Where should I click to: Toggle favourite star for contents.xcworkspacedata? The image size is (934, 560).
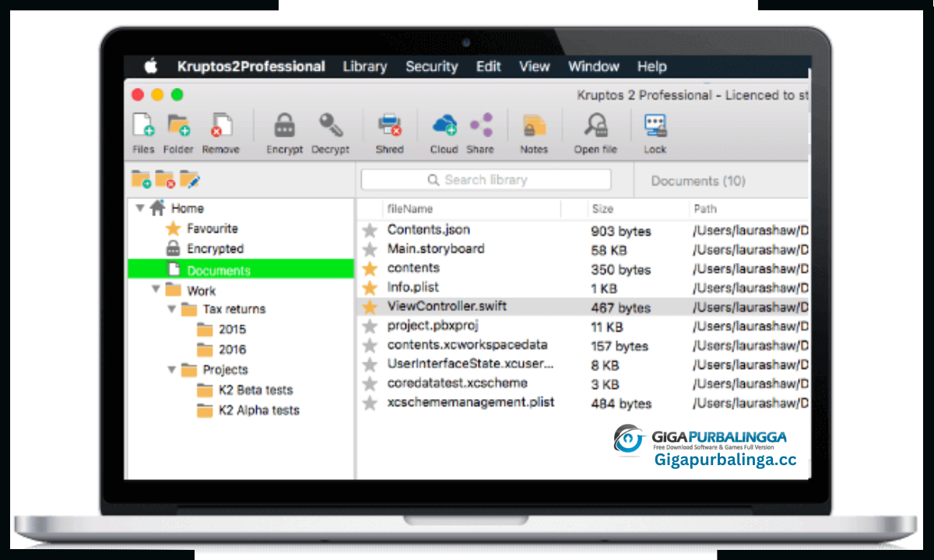(370, 345)
